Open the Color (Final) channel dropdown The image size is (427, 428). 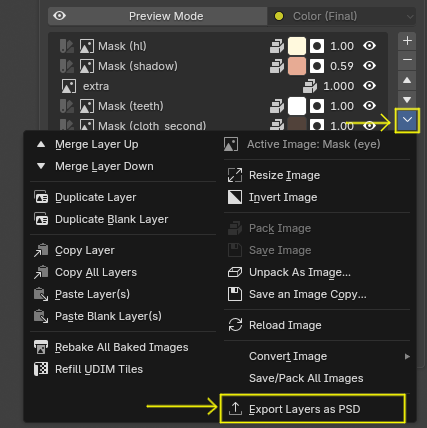(342, 16)
